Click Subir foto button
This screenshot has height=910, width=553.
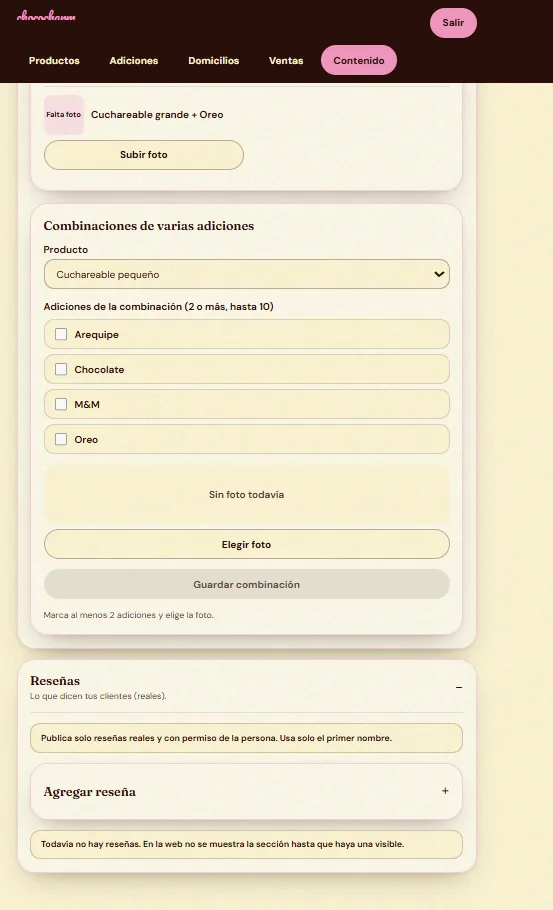(144, 155)
